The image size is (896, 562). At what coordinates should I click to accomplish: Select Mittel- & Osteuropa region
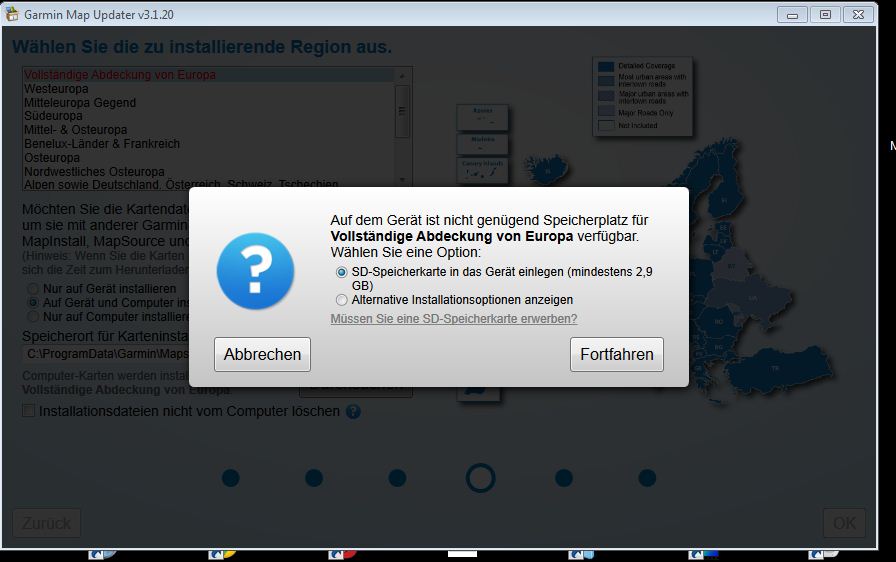point(208,130)
